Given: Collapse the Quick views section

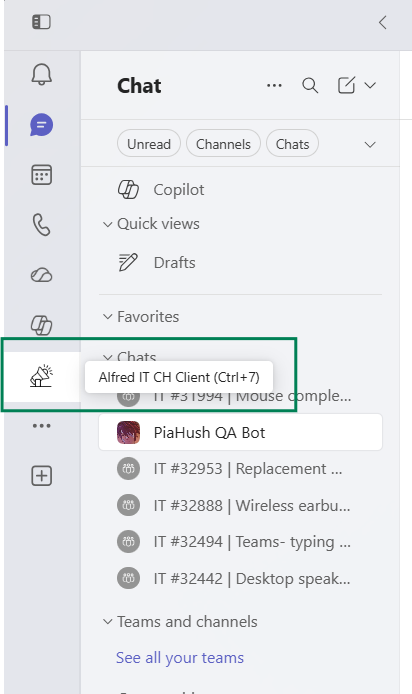Looking at the screenshot, I should point(107,224).
